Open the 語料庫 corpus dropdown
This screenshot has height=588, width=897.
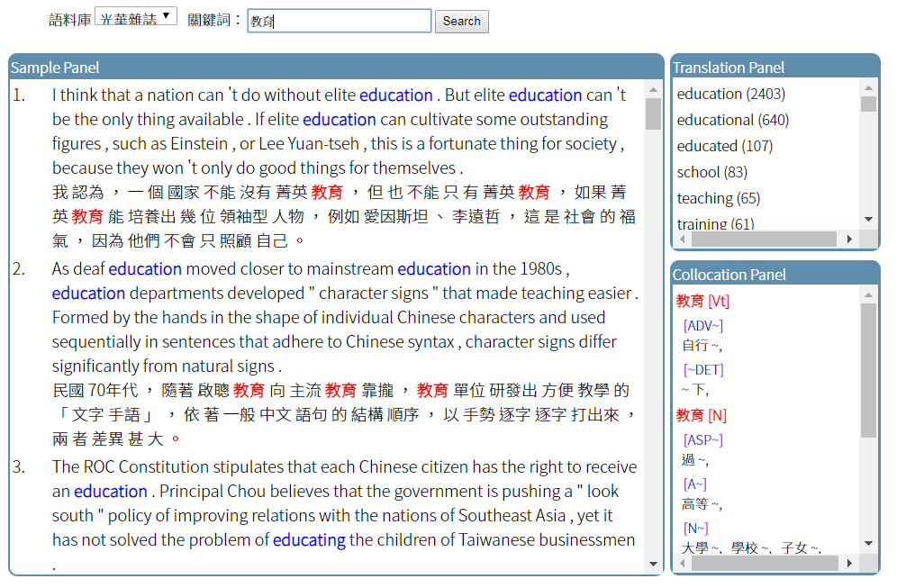coord(135,18)
